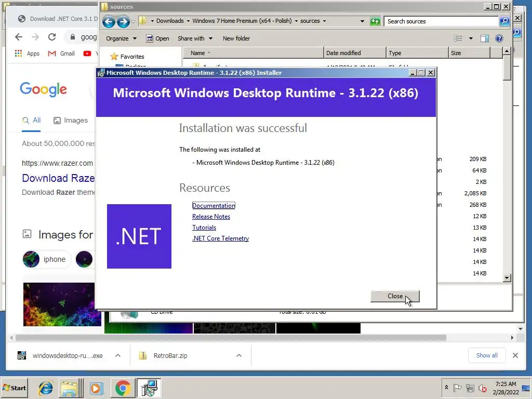Open the rainbow Razer wallpaper thumbnail

[x=62, y=304]
